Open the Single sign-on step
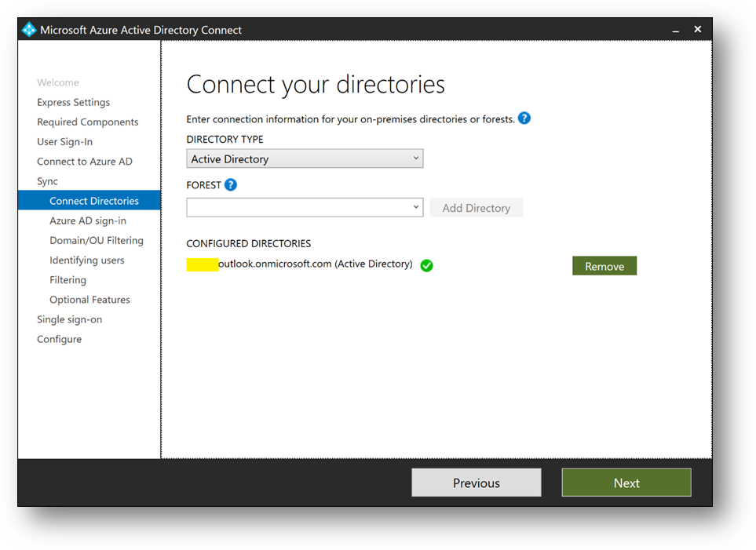Viewport: 756px width, 550px height. (69, 319)
